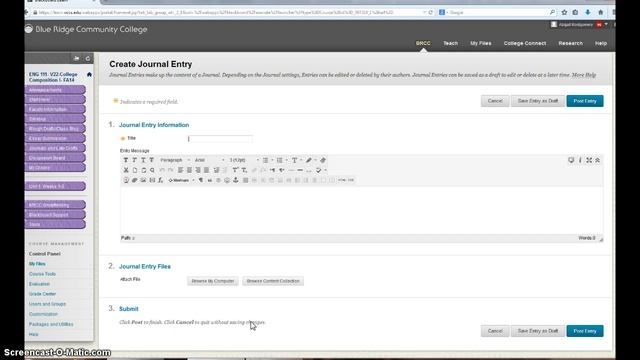
Task: Open the text color dropdown arrow
Action: [301, 160]
